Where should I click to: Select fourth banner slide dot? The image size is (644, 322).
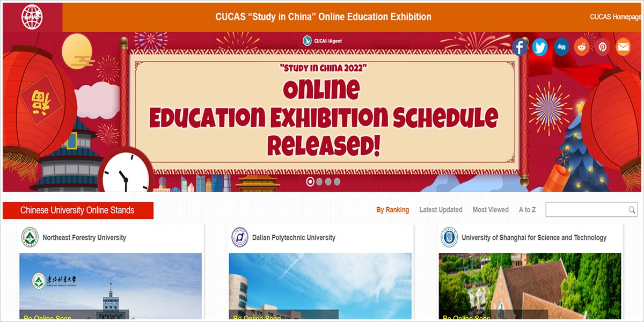pos(337,181)
